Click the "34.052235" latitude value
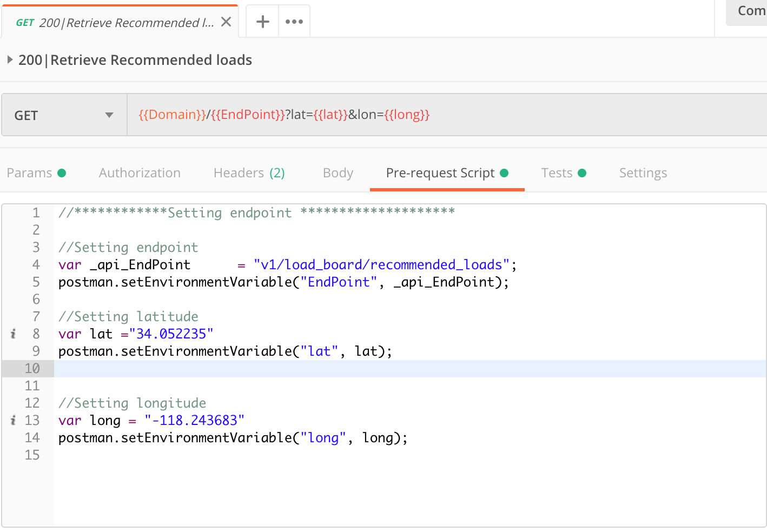This screenshot has width=767, height=532. (x=171, y=334)
